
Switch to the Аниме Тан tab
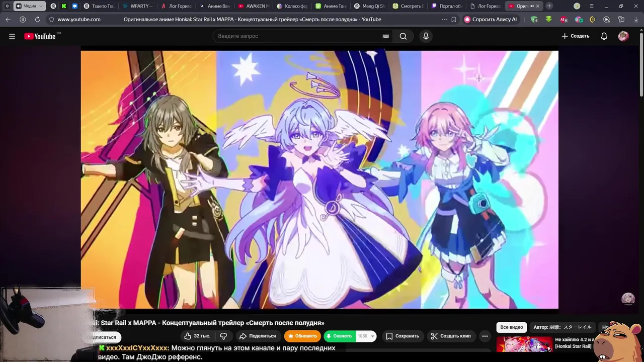pyautogui.click(x=331, y=6)
